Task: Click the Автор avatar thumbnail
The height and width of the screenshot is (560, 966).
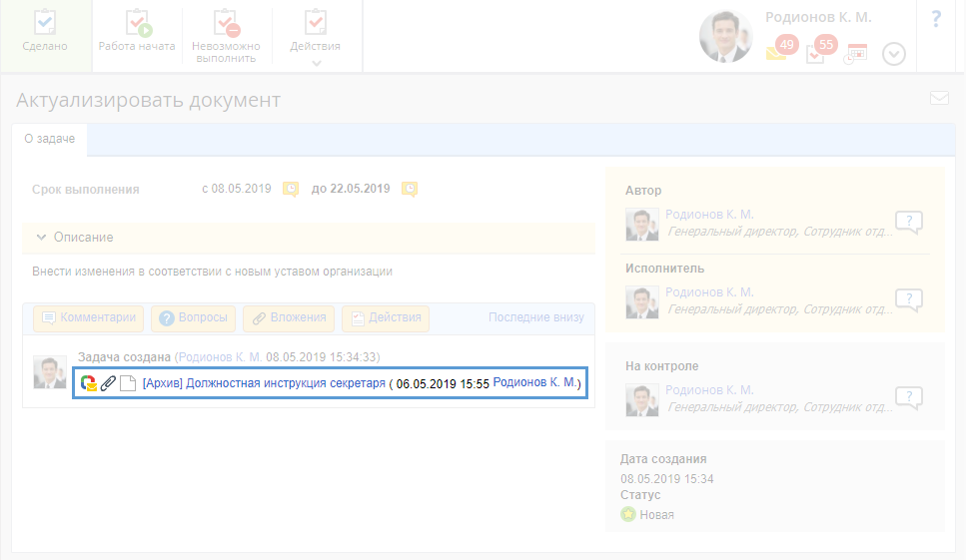Action: 642,224
